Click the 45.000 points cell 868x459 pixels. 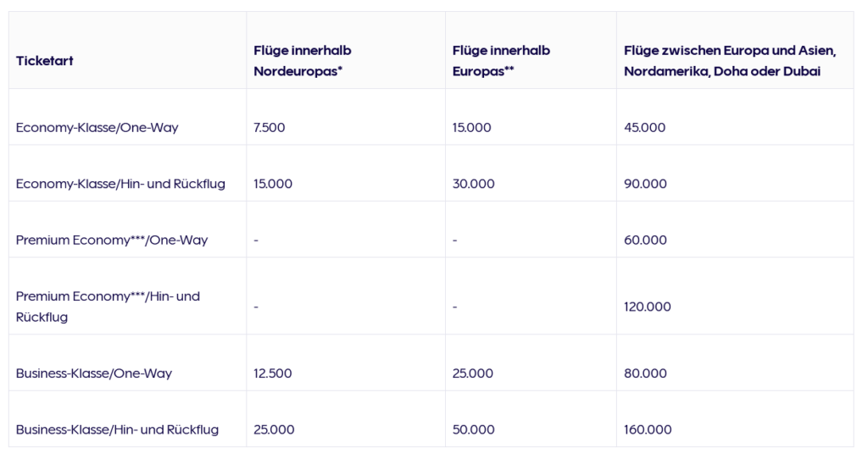644,128
